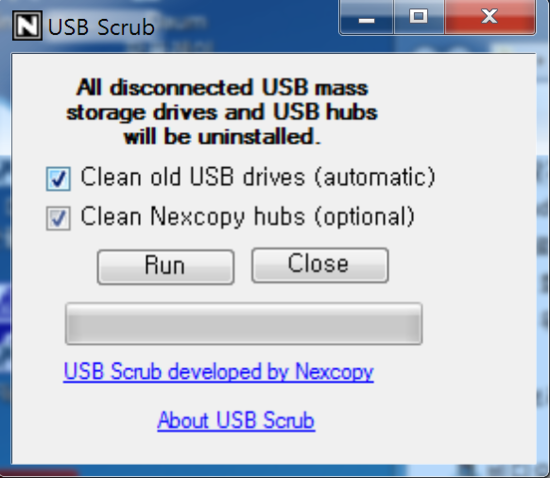Viewport: 550px width, 478px height.
Task: Maximize the USB Scrub window
Action: pos(419,17)
